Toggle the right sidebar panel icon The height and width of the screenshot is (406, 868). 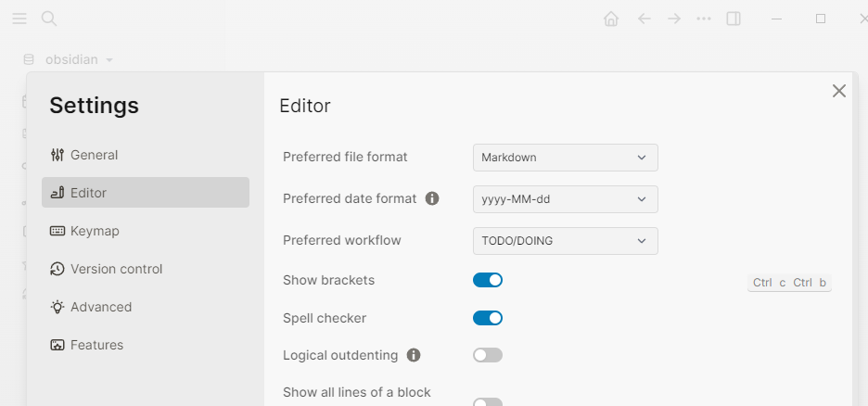point(734,19)
